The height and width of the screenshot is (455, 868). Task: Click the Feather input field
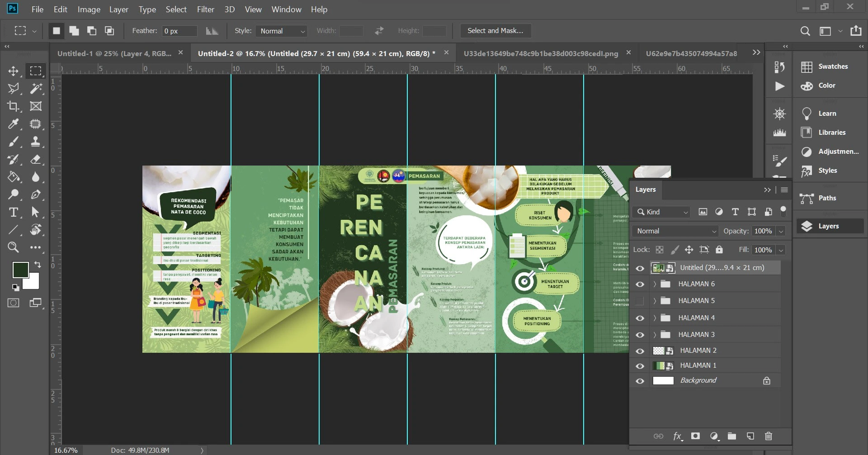click(179, 31)
